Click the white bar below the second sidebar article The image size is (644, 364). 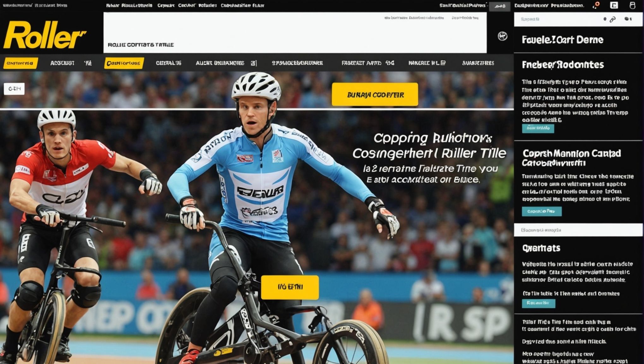(x=578, y=230)
